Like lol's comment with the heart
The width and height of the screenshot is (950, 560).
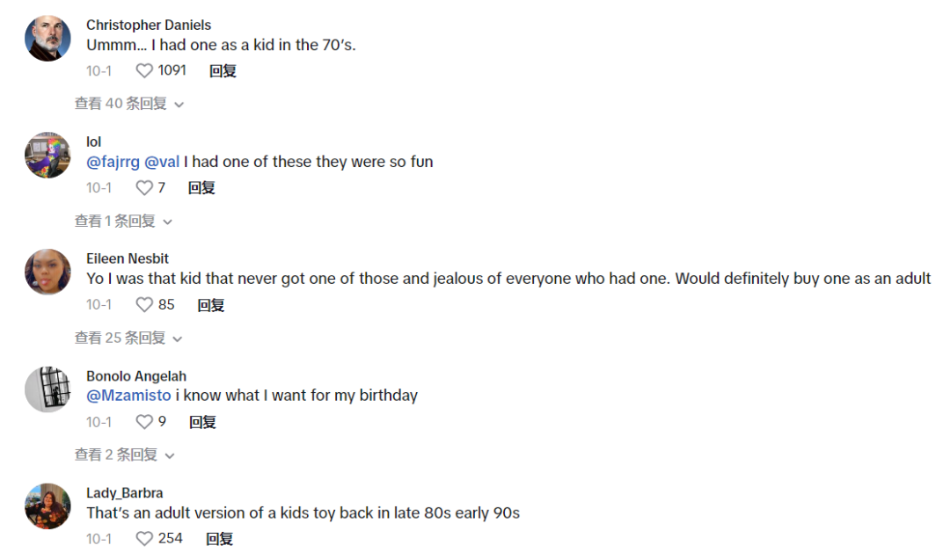coord(144,187)
